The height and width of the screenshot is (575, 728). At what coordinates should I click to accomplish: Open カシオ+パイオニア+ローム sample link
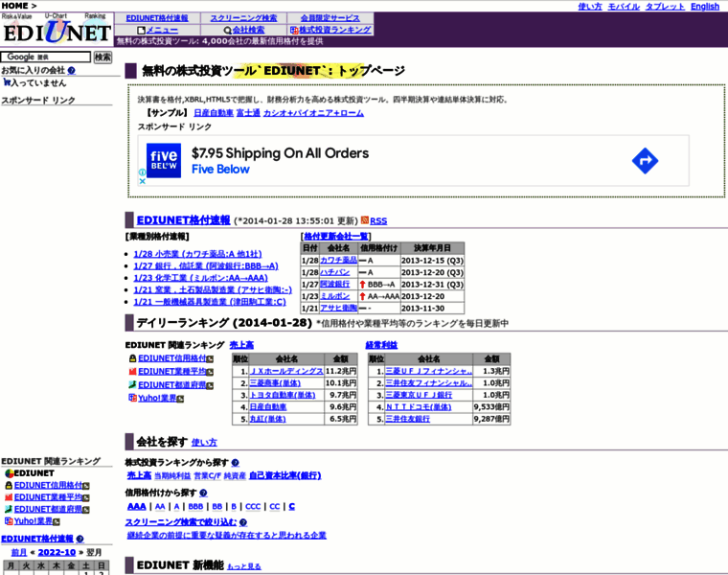[313, 113]
